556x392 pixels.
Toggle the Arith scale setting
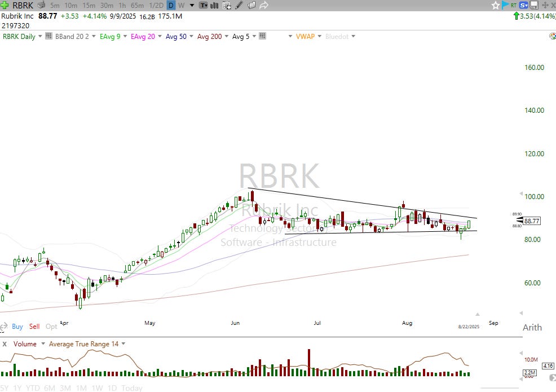(x=532, y=328)
